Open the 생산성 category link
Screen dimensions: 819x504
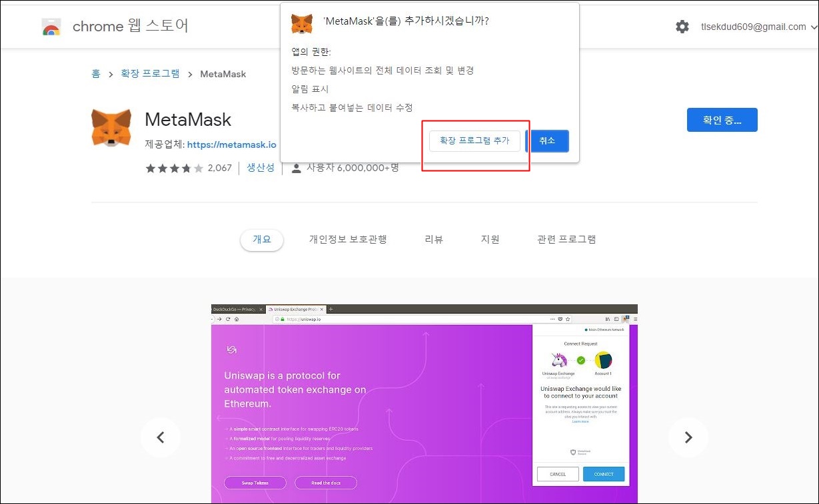(261, 168)
